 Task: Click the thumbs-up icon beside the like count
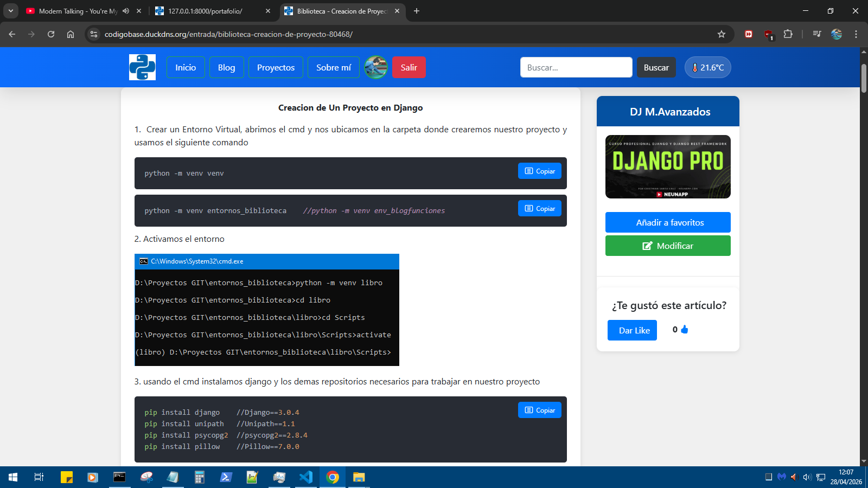tap(685, 329)
